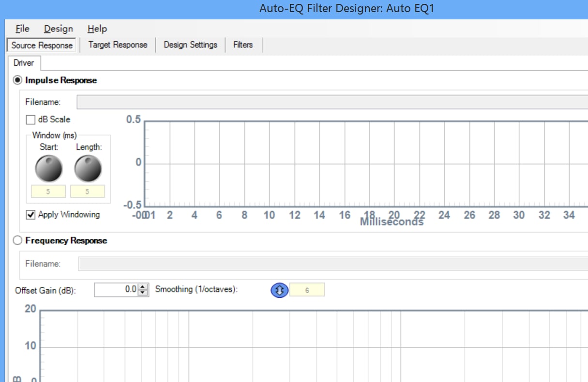Viewport: 588px width, 382px height.
Task: Choose the Frequency Response radio button
Action: (18, 240)
